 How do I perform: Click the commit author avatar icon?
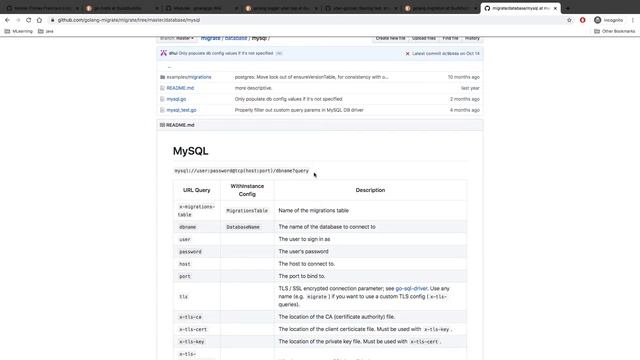(x=164, y=53)
